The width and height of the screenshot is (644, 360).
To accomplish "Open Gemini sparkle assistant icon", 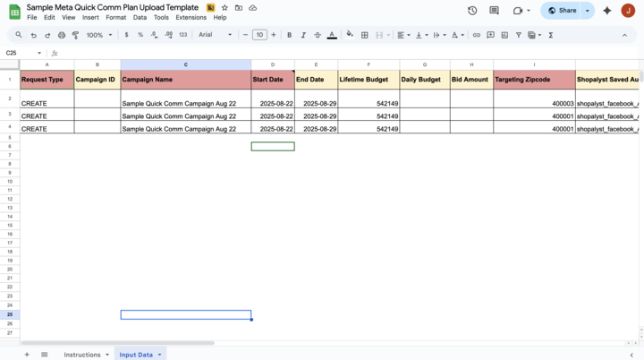I will [607, 11].
